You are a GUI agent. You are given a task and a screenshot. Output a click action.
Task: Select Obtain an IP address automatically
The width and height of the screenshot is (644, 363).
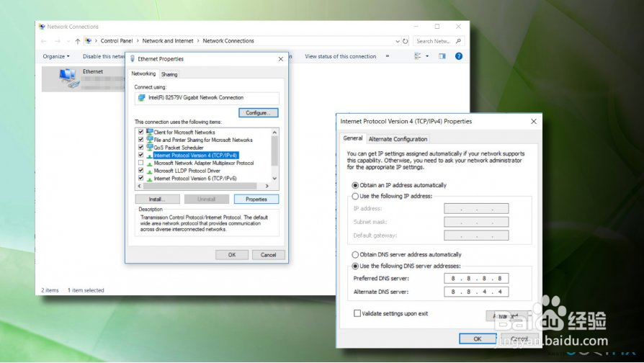point(355,185)
